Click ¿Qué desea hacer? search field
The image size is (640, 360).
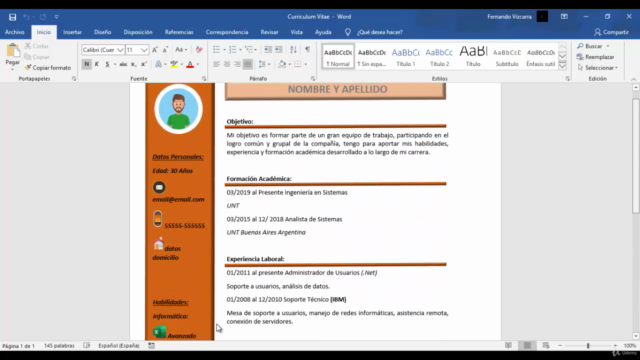pos(380,32)
